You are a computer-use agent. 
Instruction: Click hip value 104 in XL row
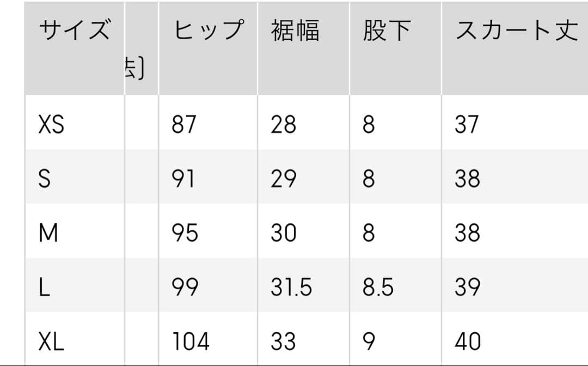[x=191, y=342]
